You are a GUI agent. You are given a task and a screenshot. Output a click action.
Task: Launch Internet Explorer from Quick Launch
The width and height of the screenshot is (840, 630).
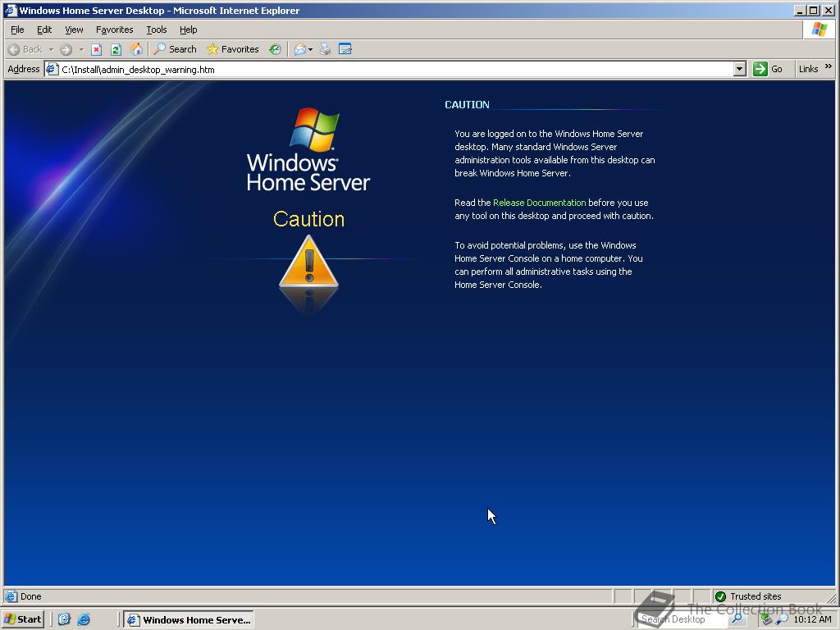pyautogui.click(x=84, y=619)
